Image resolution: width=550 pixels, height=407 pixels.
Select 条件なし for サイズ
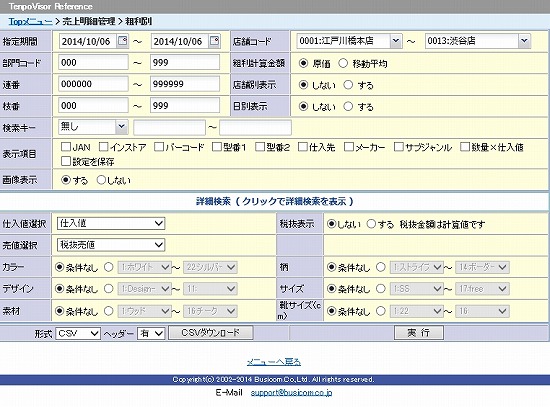click(331, 289)
